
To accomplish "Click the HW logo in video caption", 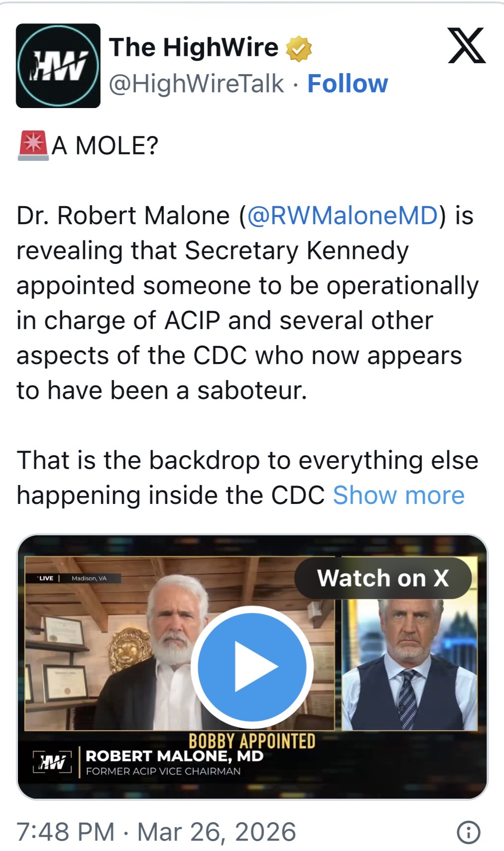I will coord(53,762).
